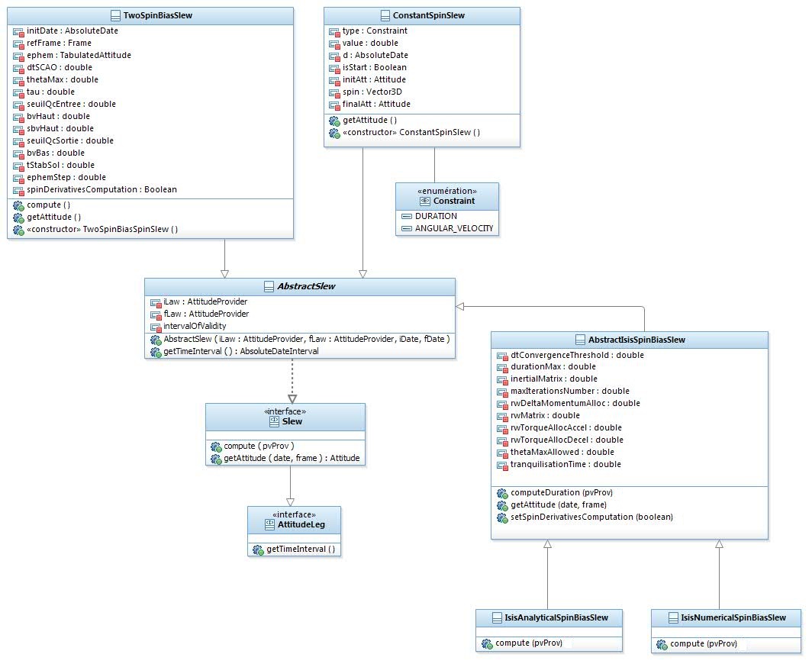812x664 pixels.
Task: Click the class icon beside TwoSpinBiasSlew title
Action: [116, 15]
